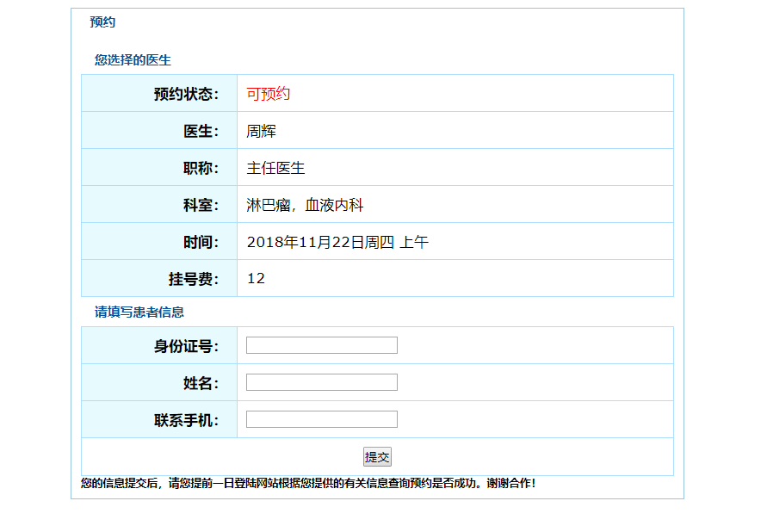Viewport: 767px width, 532px height.
Task: Click the red 可预约 status text
Action: coord(269,94)
